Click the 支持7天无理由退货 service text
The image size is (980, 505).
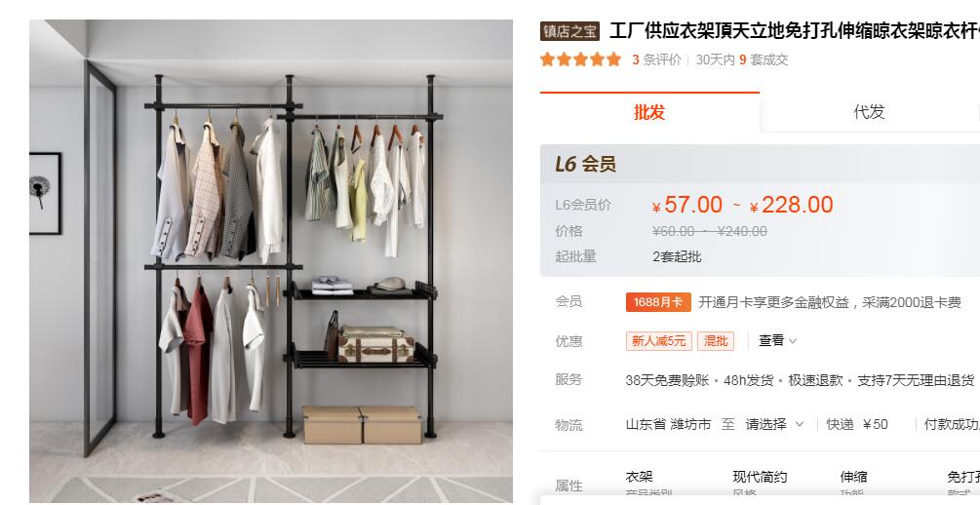coord(916,380)
